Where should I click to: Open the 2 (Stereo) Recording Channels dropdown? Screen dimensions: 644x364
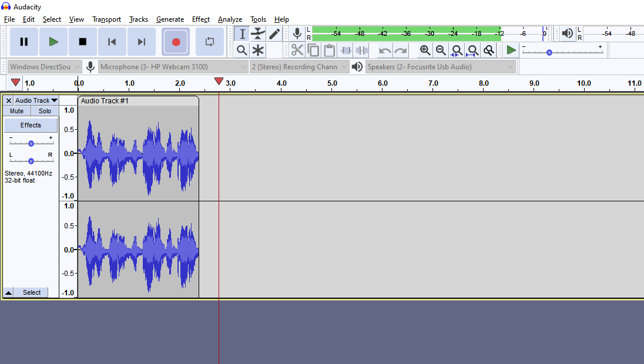point(300,66)
